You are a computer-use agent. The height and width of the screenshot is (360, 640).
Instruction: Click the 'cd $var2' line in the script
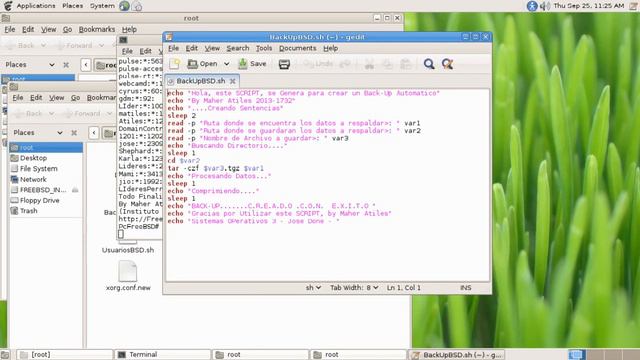pyautogui.click(x=183, y=161)
